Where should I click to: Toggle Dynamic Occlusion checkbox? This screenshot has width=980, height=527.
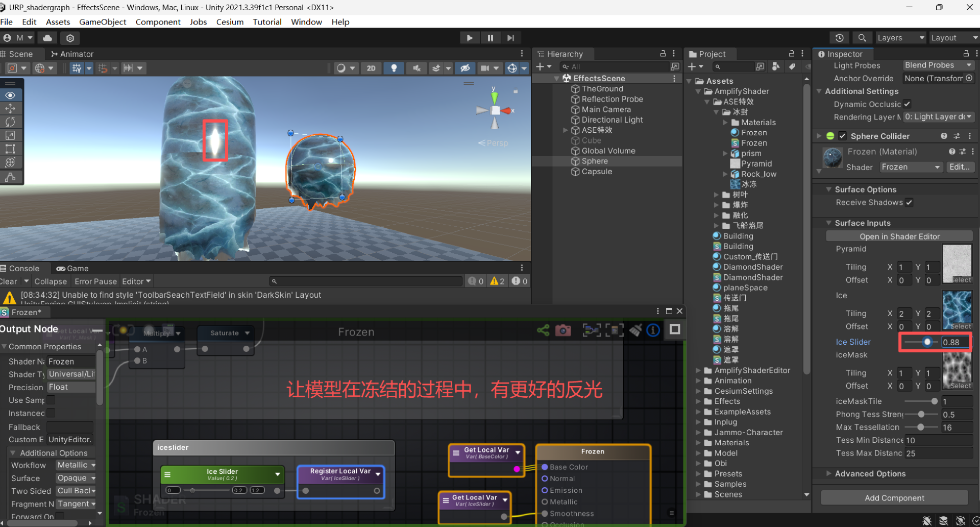[x=907, y=104]
